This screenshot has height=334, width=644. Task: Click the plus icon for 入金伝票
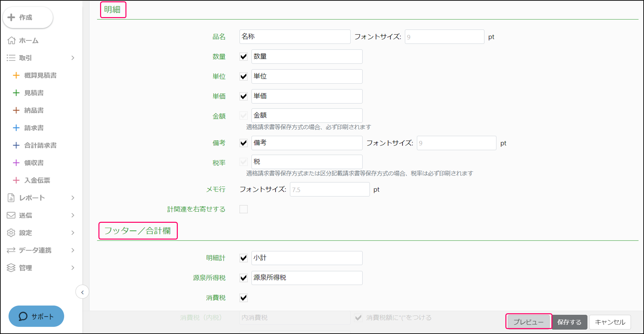click(16, 180)
